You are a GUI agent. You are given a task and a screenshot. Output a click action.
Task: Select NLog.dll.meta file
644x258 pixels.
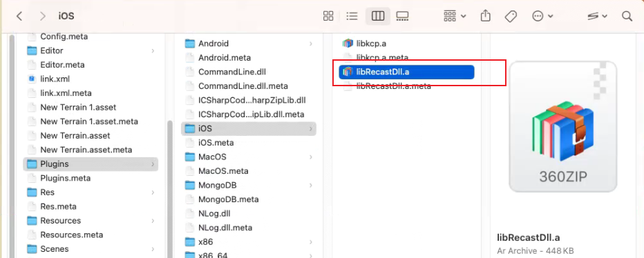249,227
